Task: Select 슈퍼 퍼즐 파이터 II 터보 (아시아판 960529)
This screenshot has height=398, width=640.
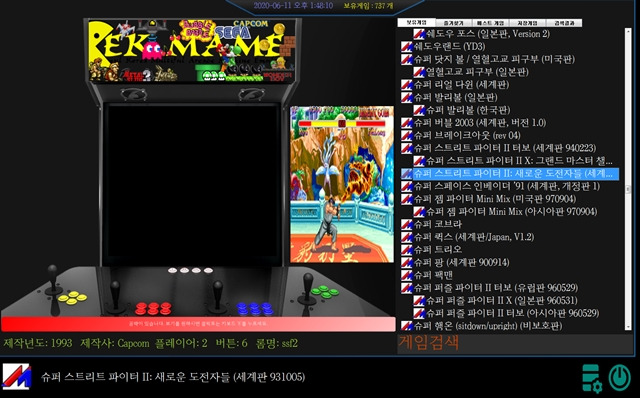Action: click(x=513, y=313)
